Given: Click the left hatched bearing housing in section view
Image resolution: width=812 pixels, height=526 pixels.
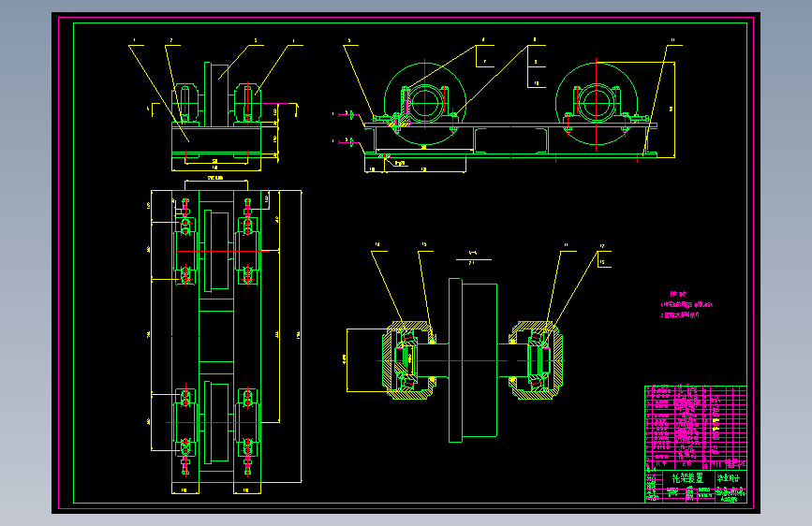Looking at the screenshot, I should [x=409, y=360].
